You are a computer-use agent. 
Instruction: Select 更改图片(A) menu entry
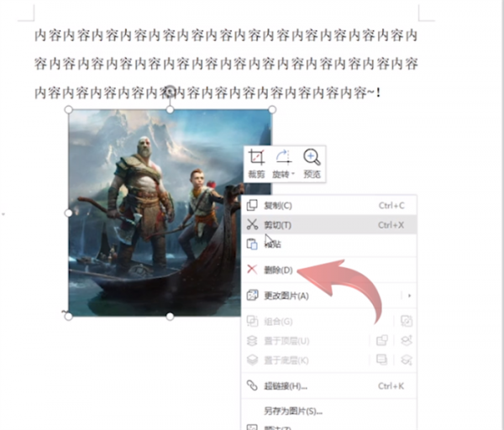[x=328, y=296]
